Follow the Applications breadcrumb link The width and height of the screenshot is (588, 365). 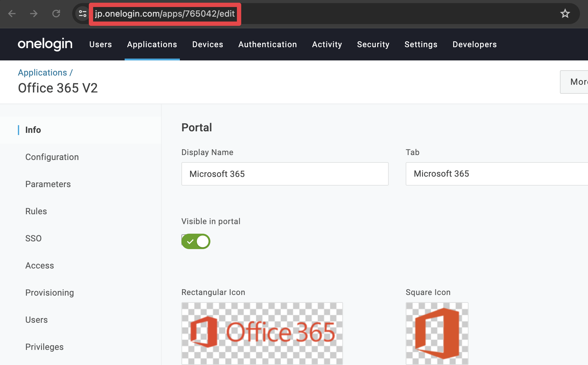click(43, 72)
